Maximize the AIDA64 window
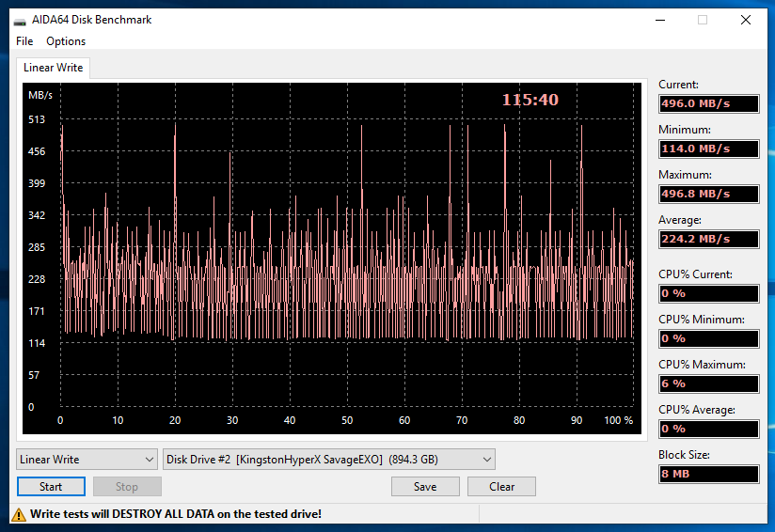The height and width of the screenshot is (532, 775). (x=703, y=20)
